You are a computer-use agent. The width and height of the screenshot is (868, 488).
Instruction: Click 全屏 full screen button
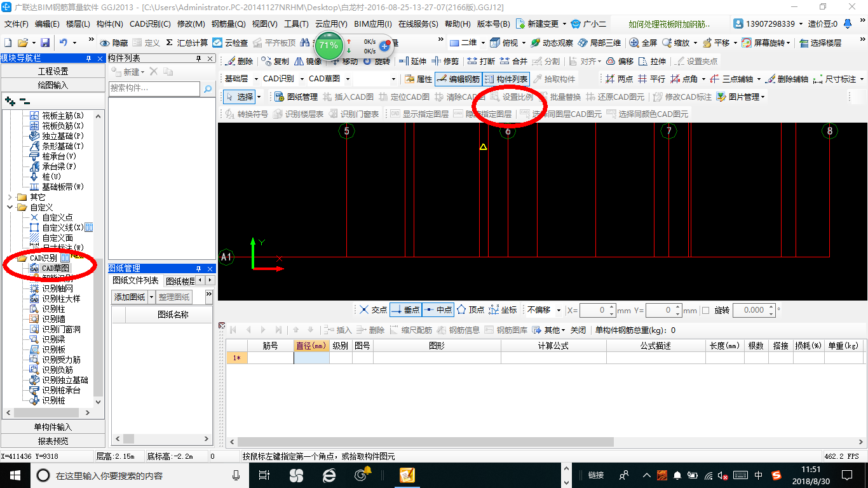point(643,43)
